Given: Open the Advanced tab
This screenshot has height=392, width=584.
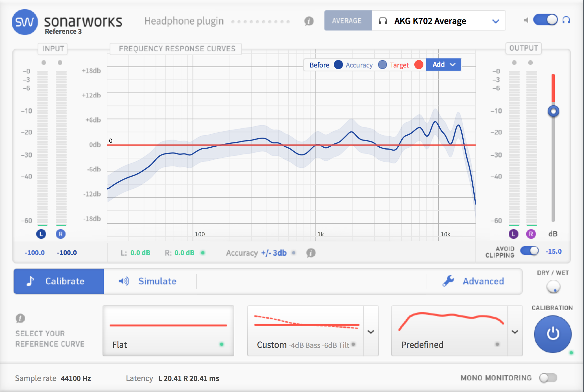Looking at the screenshot, I should click(474, 281).
